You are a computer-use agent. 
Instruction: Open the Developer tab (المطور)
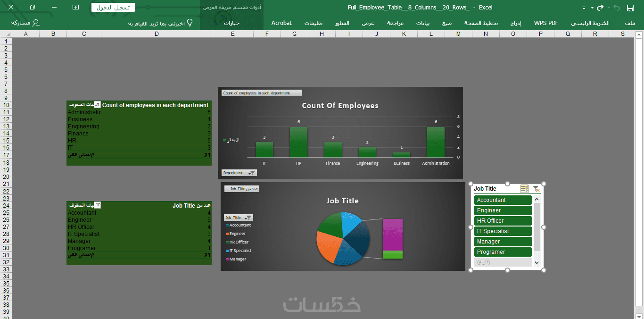click(342, 23)
